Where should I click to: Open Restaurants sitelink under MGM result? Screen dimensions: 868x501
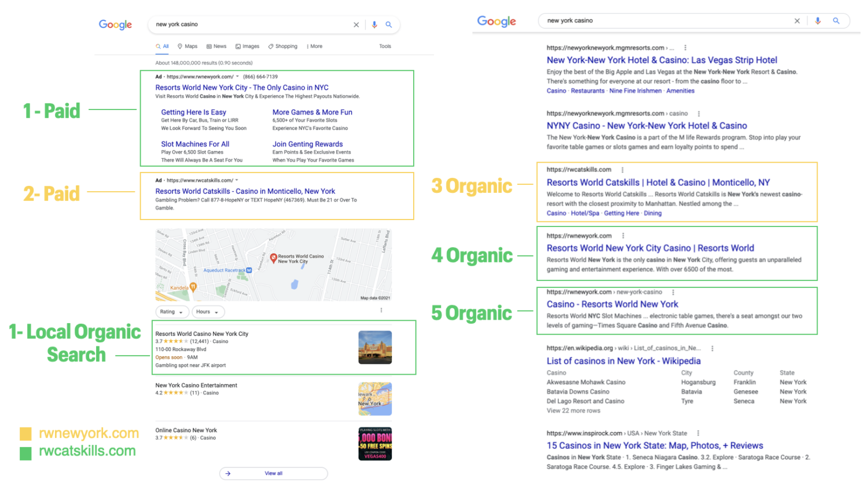point(588,91)
